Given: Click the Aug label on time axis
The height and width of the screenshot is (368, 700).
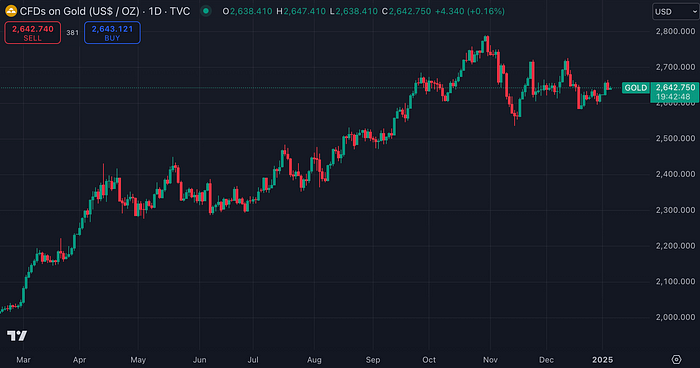Looking at the screenshot, I should [x=314, y=360].
